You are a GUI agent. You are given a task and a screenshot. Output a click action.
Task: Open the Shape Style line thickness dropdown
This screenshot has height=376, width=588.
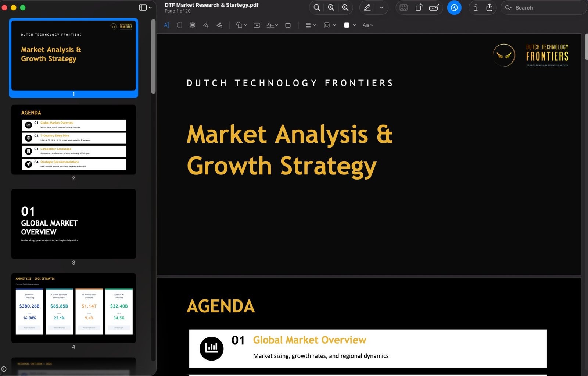point(311,25)
